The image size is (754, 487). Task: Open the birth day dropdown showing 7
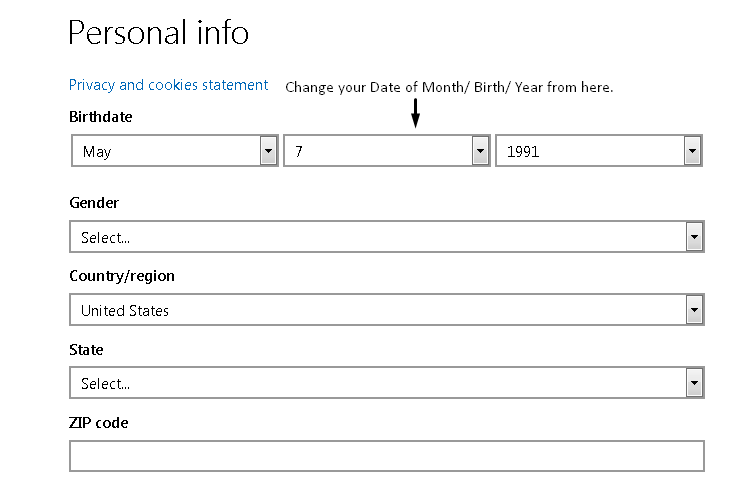[x=377, y=152]
